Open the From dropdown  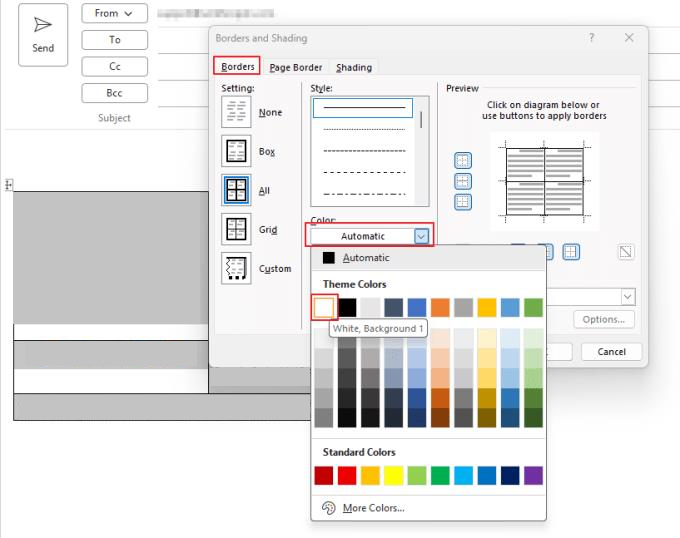(114, 13)
